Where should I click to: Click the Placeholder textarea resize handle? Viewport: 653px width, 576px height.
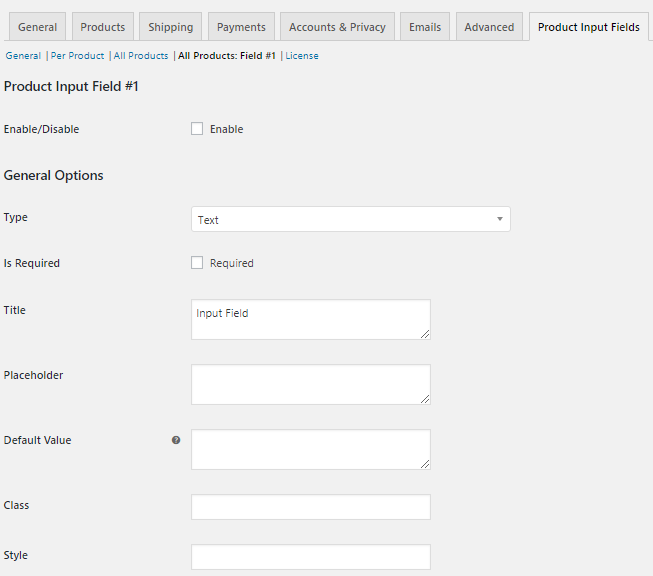point(425,399)
